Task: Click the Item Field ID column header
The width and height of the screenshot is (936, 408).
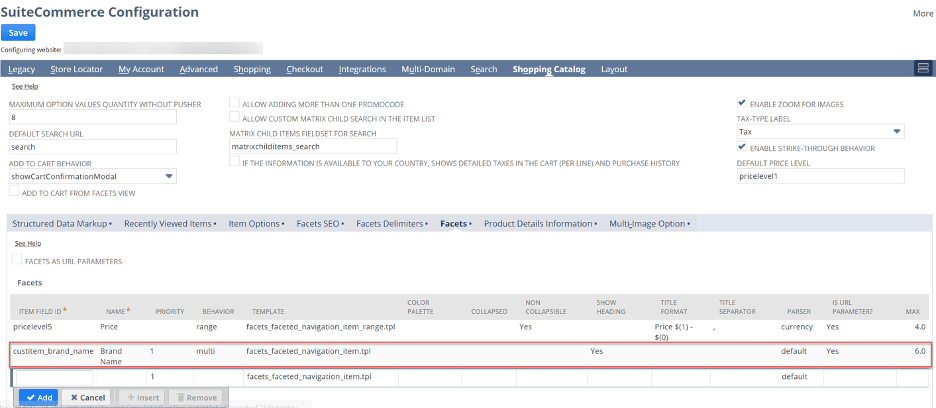Action: [x=43, y=311]
